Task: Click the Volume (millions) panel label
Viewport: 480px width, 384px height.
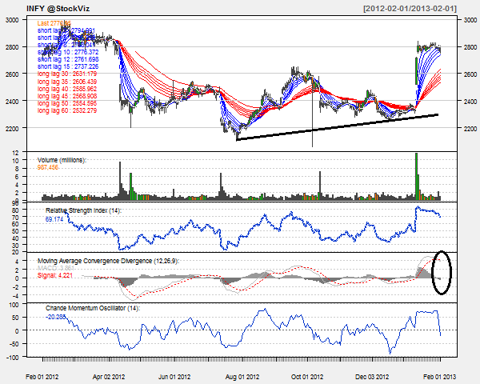Action: click(x=62, y=160)
